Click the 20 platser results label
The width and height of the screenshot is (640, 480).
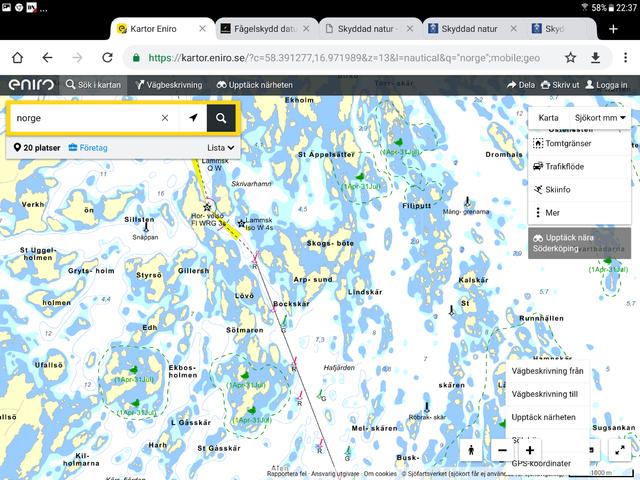[37, 148]
